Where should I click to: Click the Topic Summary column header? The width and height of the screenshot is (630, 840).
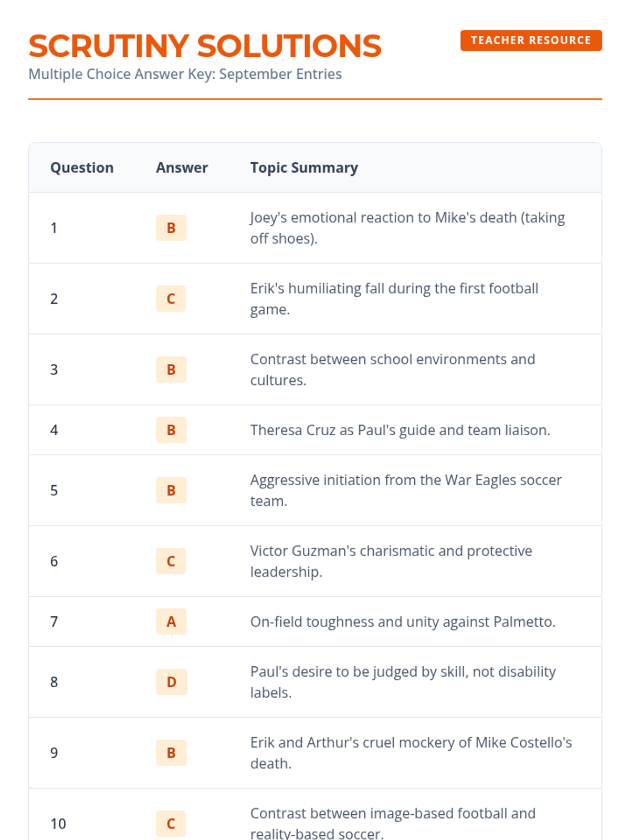(304, 167)
